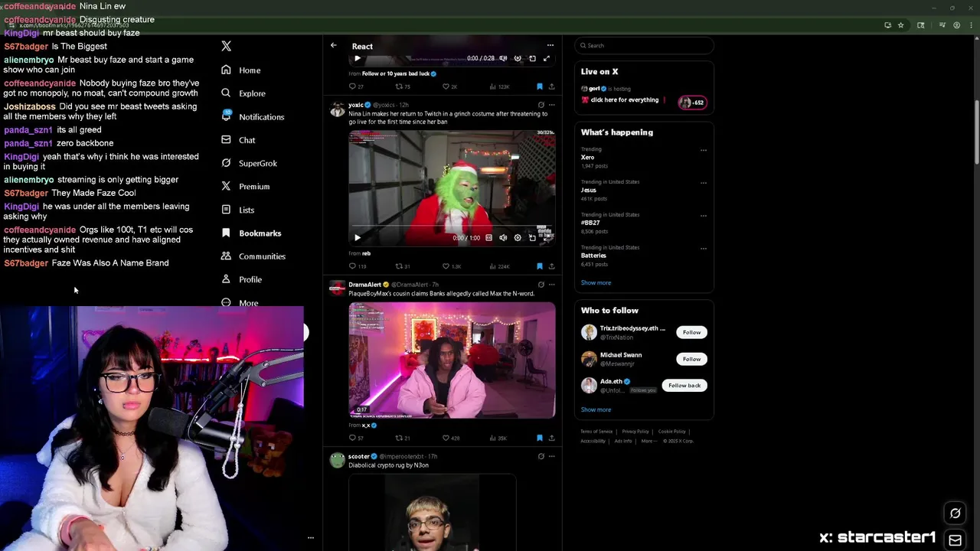Like the yoxic post with 1.3K likes
The width and height of the screenshot is (980, 551).
pyautogui.click(x=451, y=266)
